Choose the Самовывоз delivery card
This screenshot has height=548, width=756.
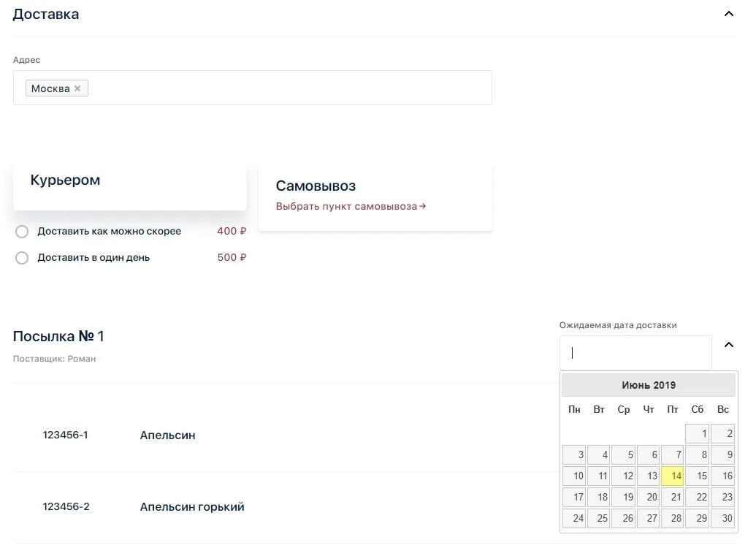click(x=375, y=197)
